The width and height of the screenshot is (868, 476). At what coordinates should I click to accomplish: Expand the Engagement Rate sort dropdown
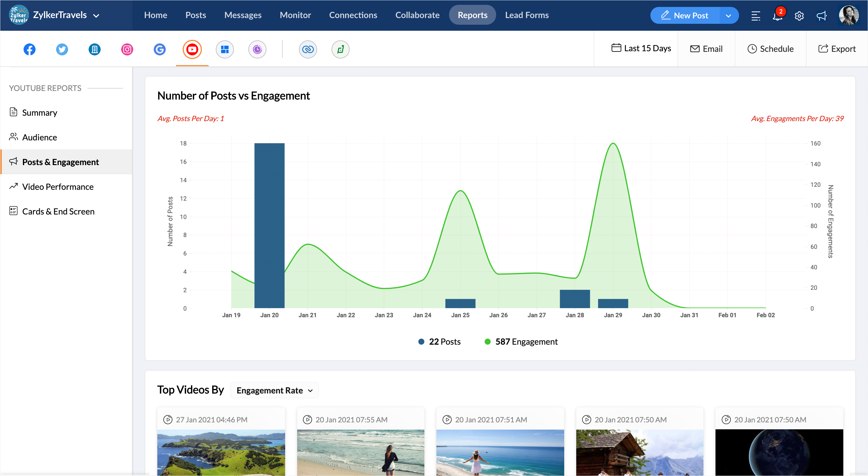click(274, 390)
